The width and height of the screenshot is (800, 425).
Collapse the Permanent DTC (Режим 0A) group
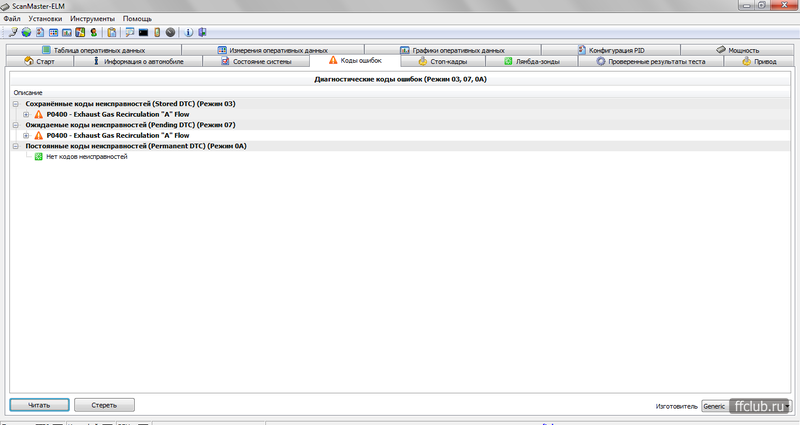coord(15,146)
